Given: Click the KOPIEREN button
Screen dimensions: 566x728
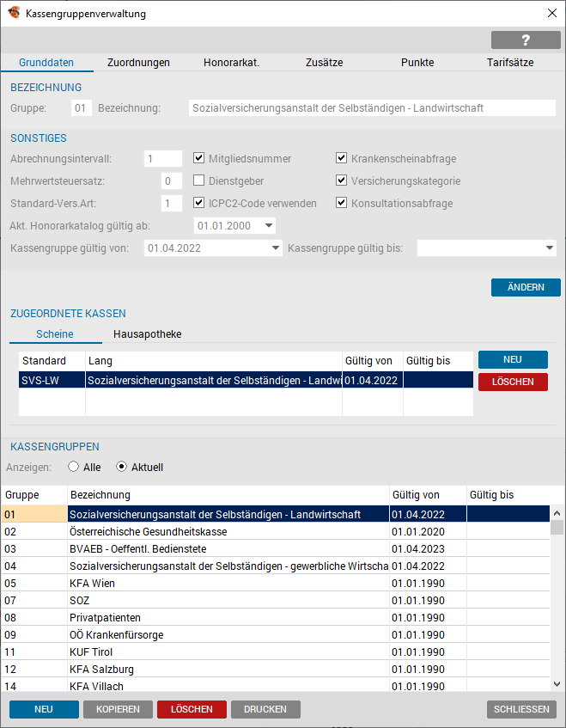Looking at the screenshot, I should (x=118, y=709).
